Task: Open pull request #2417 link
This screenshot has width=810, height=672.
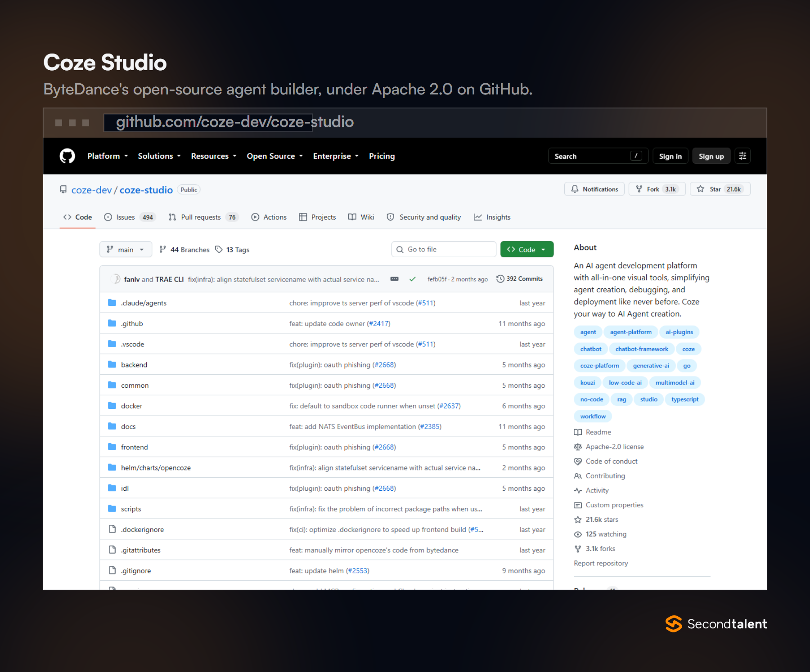Action: pyautogui.click(x=379, y=323)
